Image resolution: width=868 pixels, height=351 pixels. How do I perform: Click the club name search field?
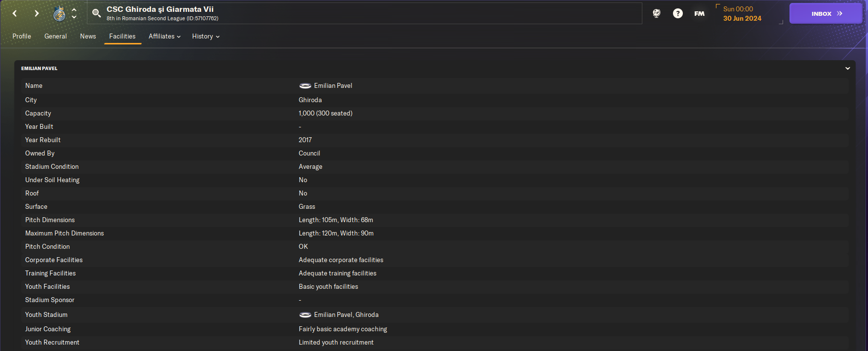point(364,13)
